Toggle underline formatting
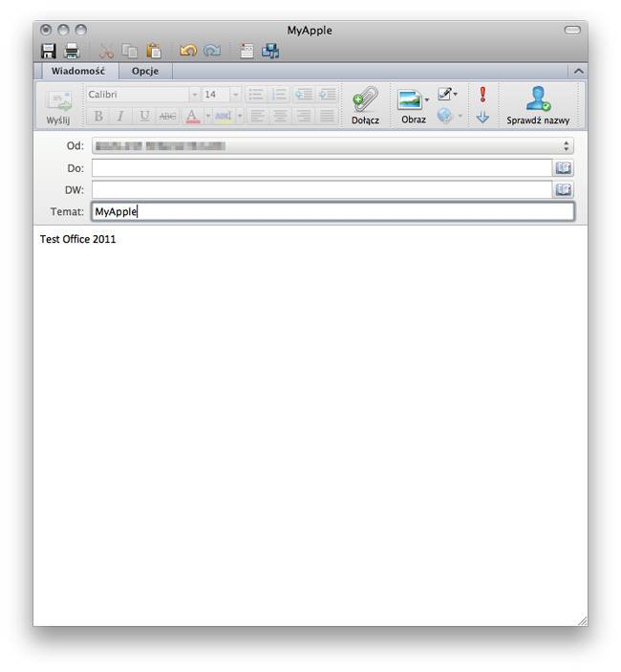621x672 pixels. coord(144,116)
